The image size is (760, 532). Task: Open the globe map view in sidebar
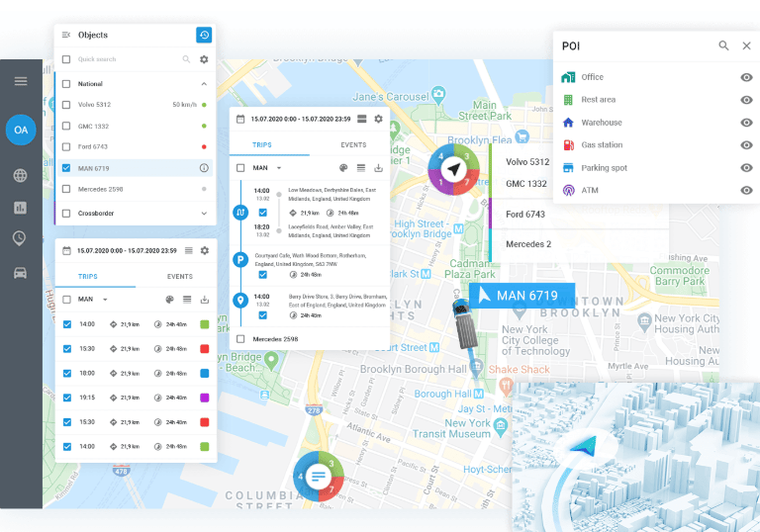(x=21, y=175)
